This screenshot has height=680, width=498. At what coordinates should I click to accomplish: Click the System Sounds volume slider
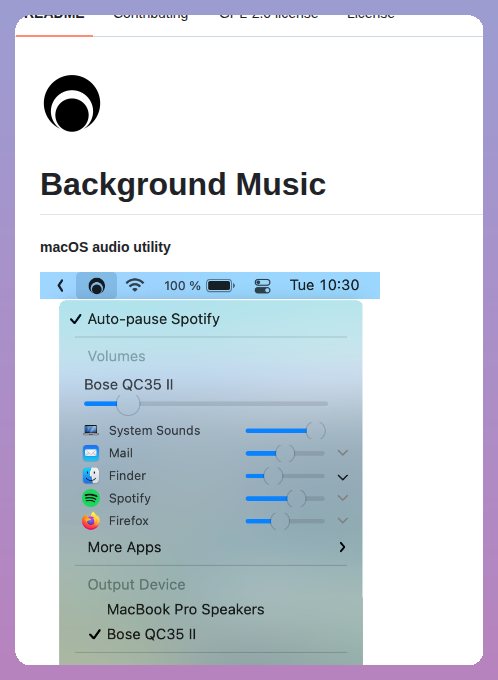[x=285, y=430]
